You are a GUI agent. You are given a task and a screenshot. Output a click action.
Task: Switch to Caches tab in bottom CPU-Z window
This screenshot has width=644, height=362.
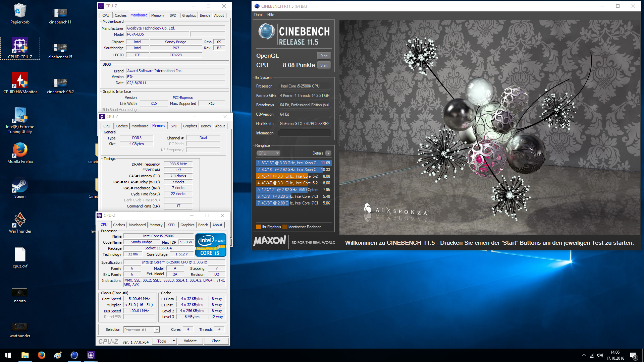(x=119, y=225)
